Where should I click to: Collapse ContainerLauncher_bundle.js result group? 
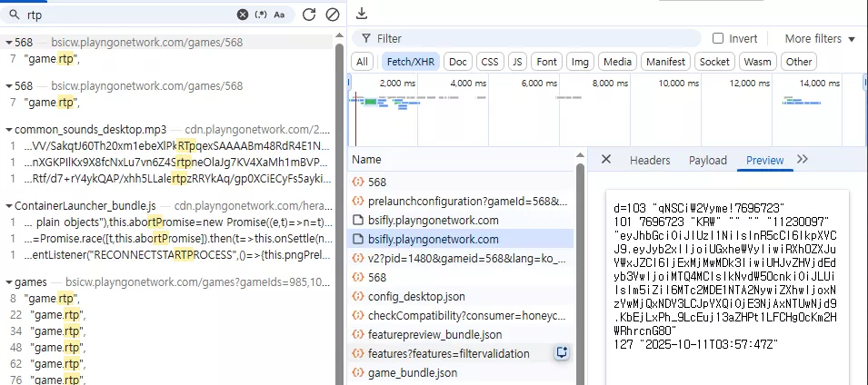click(x=9, y=206)
